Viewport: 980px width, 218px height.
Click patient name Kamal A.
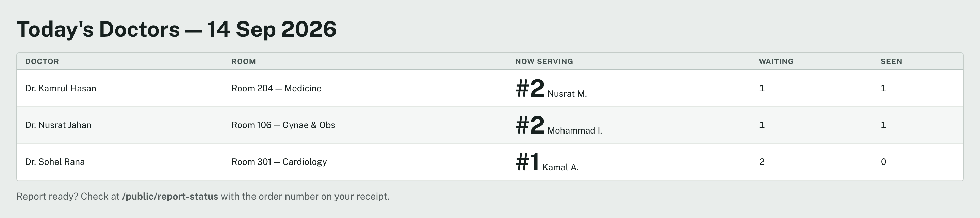coord(560,167)
